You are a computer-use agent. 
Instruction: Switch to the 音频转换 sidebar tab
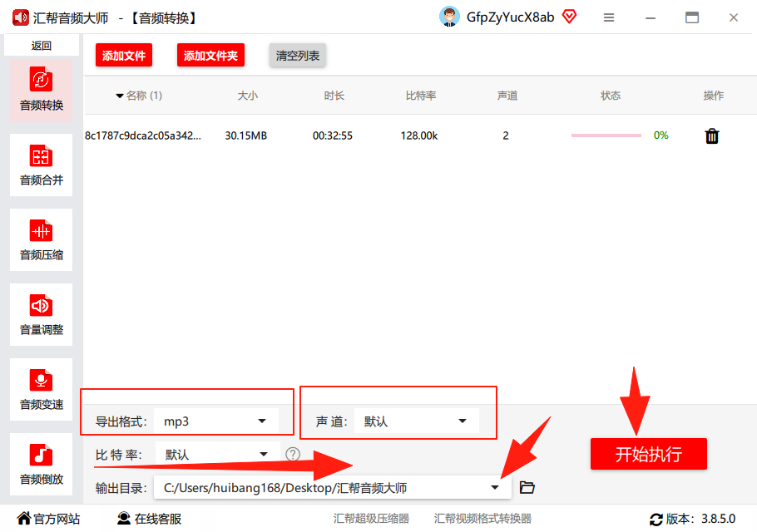pos(41,91)
